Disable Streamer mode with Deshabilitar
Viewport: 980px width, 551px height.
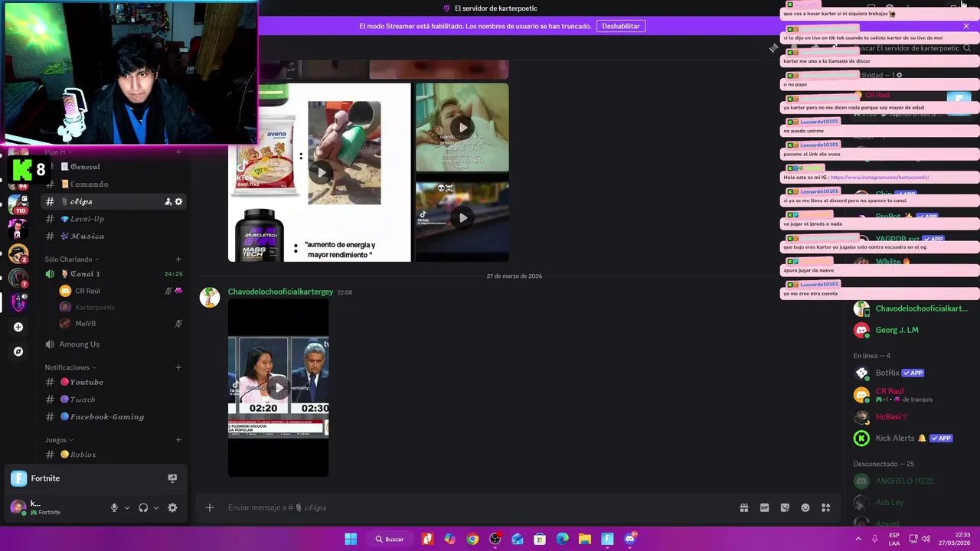(x=621, y=26)
